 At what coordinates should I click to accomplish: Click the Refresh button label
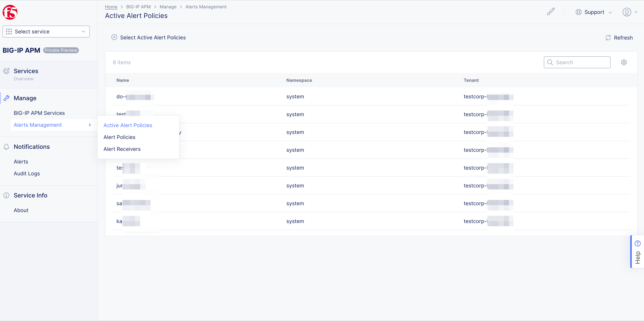click(623, 37)
